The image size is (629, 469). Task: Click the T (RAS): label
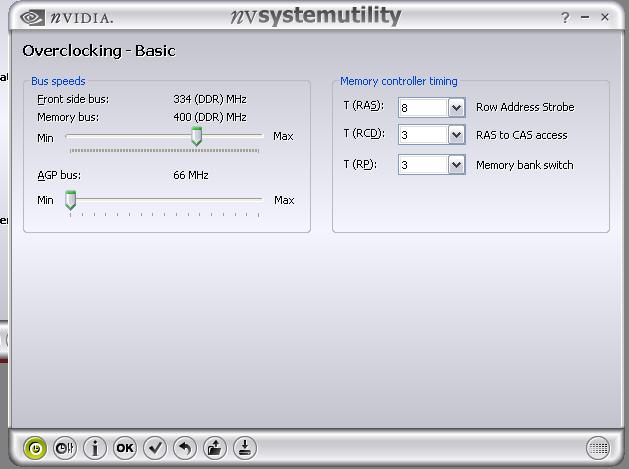click(x=363, y=106)
